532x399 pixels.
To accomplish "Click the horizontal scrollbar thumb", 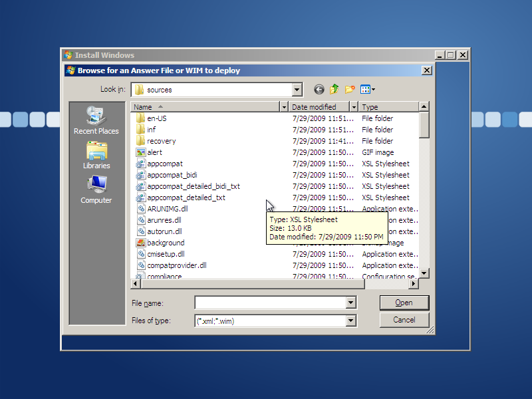I will (x=253, y=284).
